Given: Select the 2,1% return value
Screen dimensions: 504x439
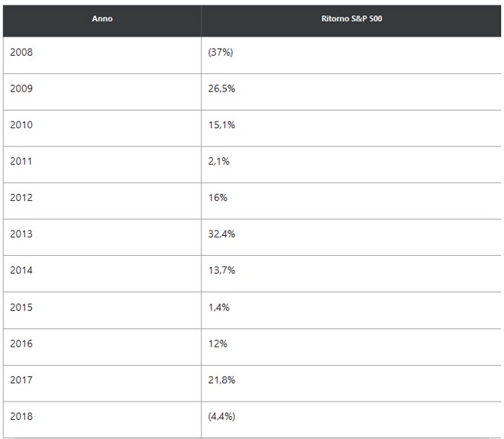Looking at the screenshot, I should (218, 161).
